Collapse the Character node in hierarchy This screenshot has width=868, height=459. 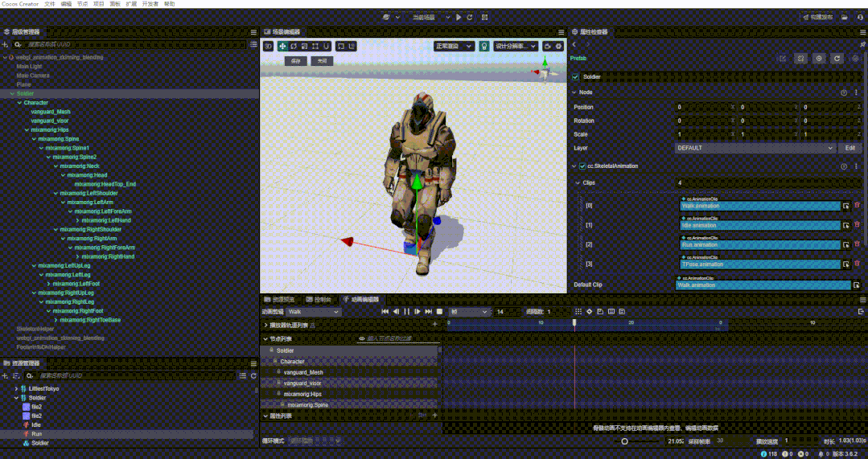point(19,103)
